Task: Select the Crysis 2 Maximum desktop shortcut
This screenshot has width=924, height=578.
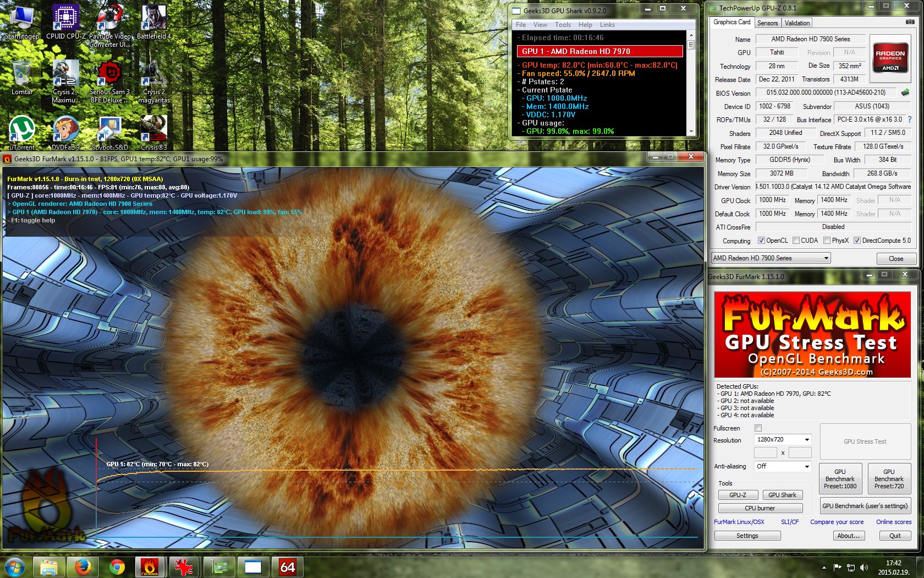Action: point(66,81)
